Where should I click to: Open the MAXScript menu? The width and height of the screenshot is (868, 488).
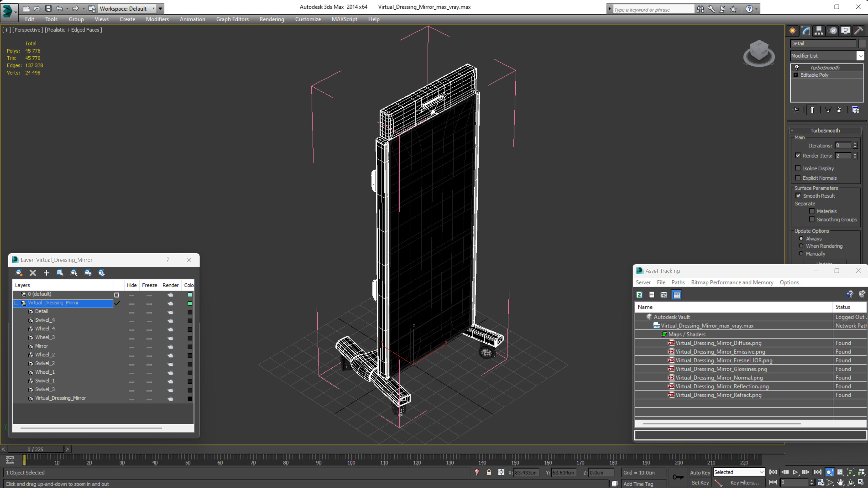pyautogui.click(x=344, y=19)
